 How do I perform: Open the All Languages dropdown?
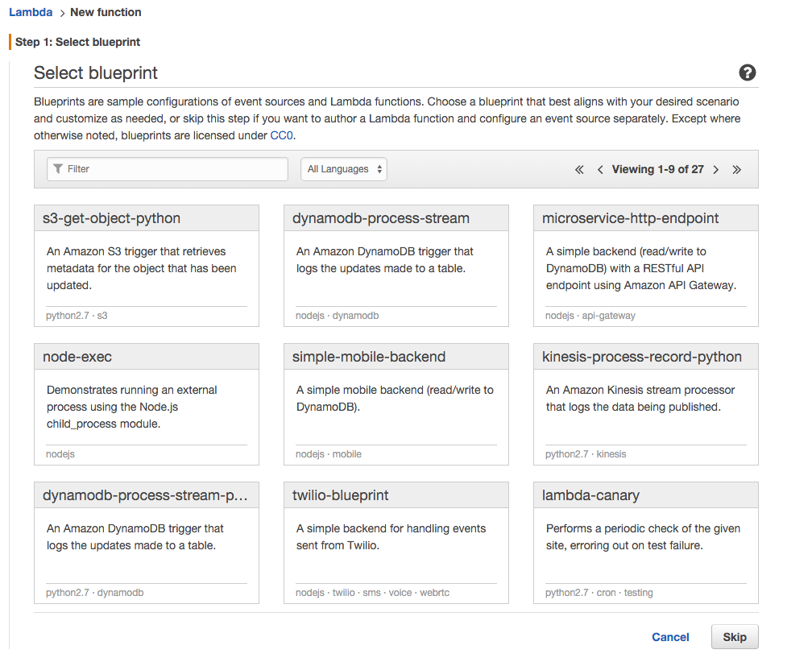tap(344, 169)
